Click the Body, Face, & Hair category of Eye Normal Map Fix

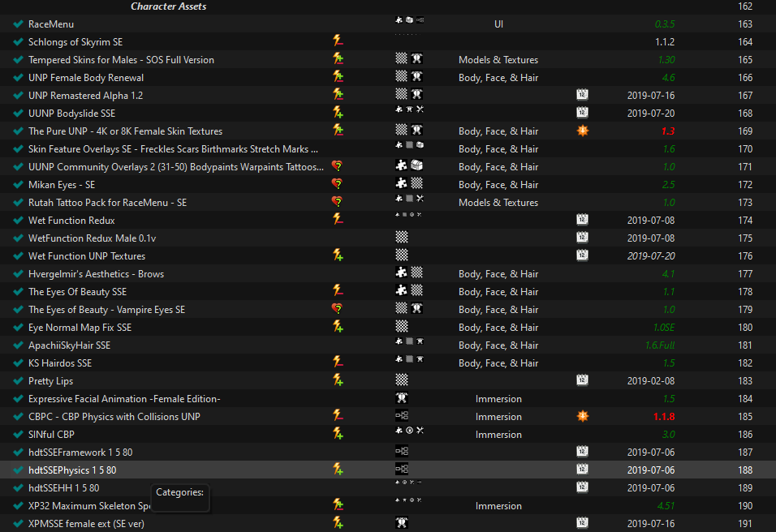498,328
